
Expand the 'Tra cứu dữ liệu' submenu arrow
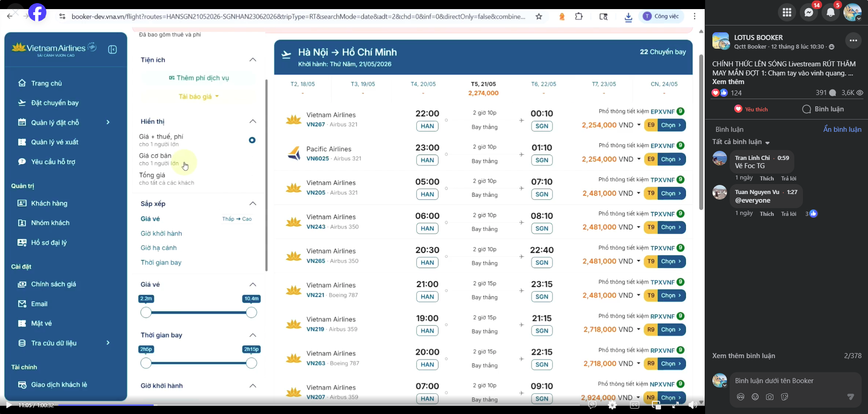pos(108,343)
